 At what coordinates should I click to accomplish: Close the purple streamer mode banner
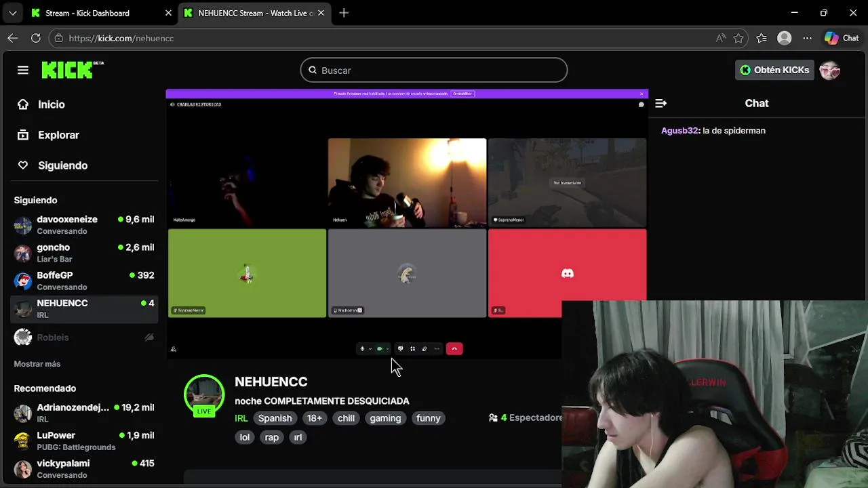click(642, 94)
